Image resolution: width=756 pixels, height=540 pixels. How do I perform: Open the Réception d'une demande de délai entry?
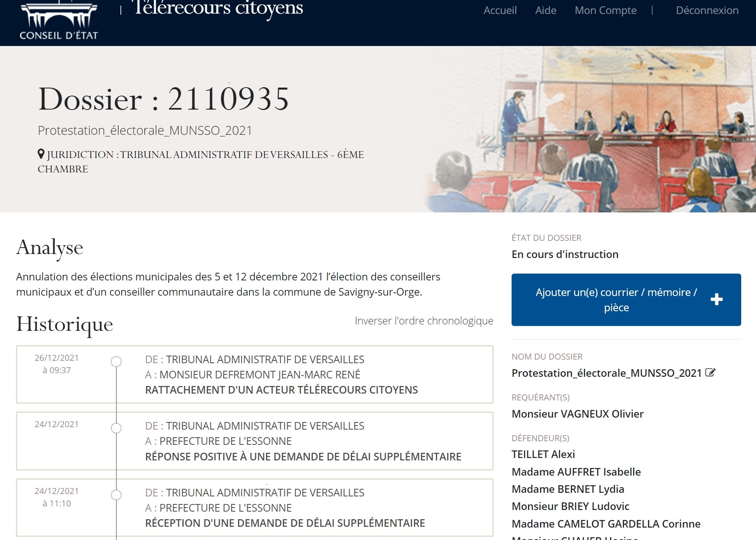click(285, 523)
